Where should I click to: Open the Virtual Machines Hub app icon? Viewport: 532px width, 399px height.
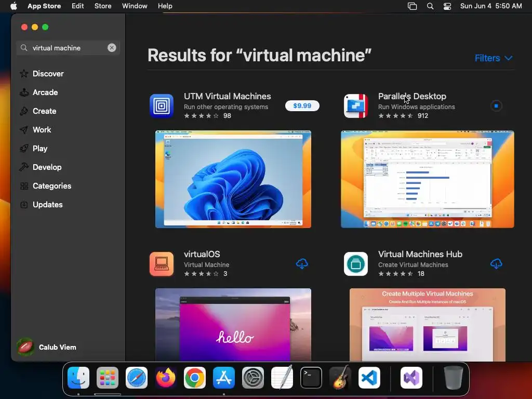pyautogui.click(x=355, y=264)
